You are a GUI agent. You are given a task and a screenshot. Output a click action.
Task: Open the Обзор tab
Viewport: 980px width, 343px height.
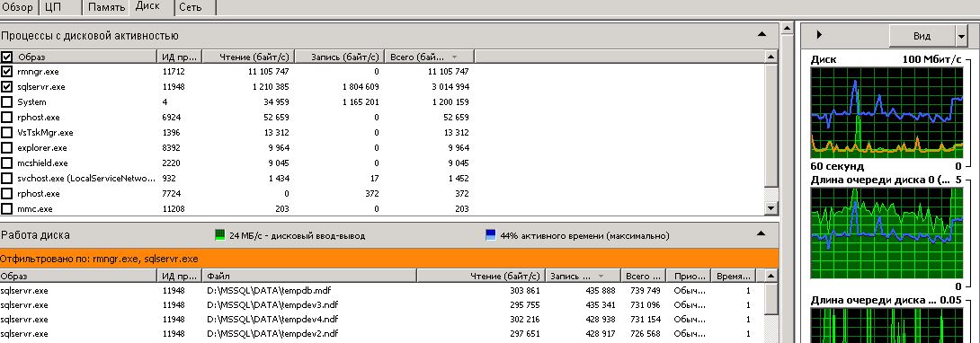[x=17, y=7]
